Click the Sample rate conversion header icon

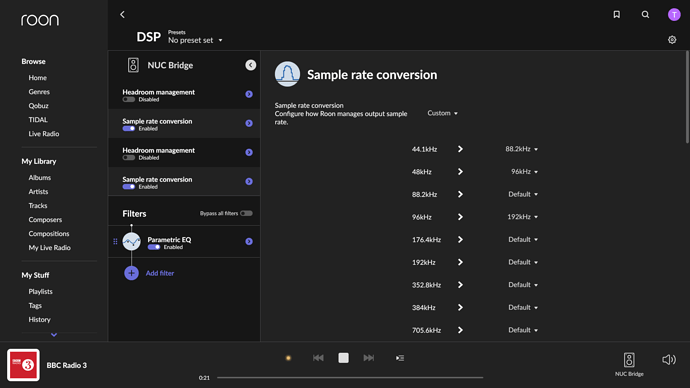[x=287, y=74]
